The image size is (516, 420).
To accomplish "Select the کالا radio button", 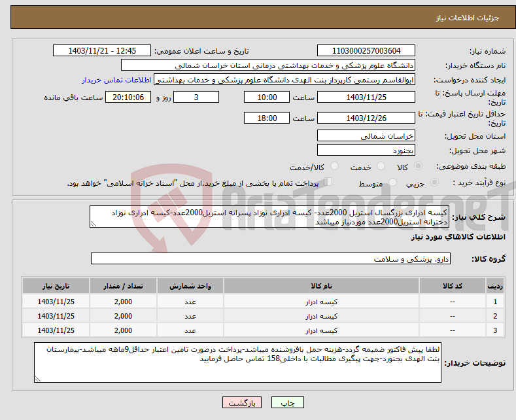I will point(418,166).
